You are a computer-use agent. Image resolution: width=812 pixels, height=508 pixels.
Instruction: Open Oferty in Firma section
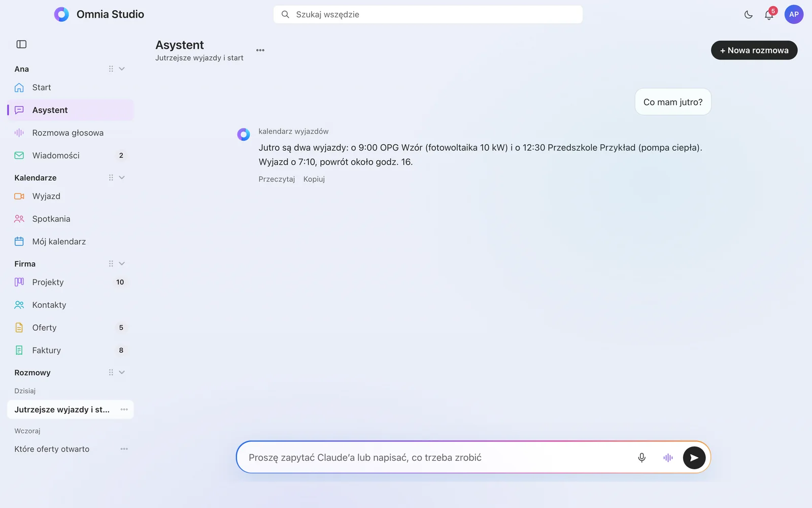71,328
